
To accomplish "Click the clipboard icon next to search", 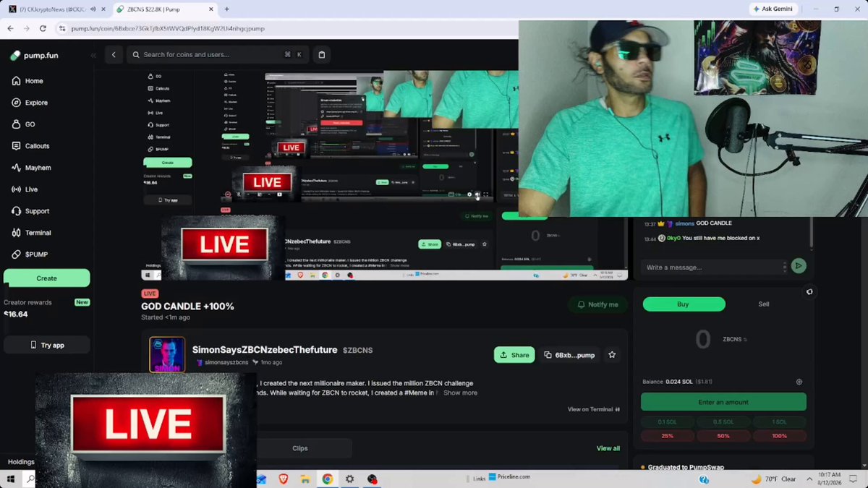I will point(322,54).
